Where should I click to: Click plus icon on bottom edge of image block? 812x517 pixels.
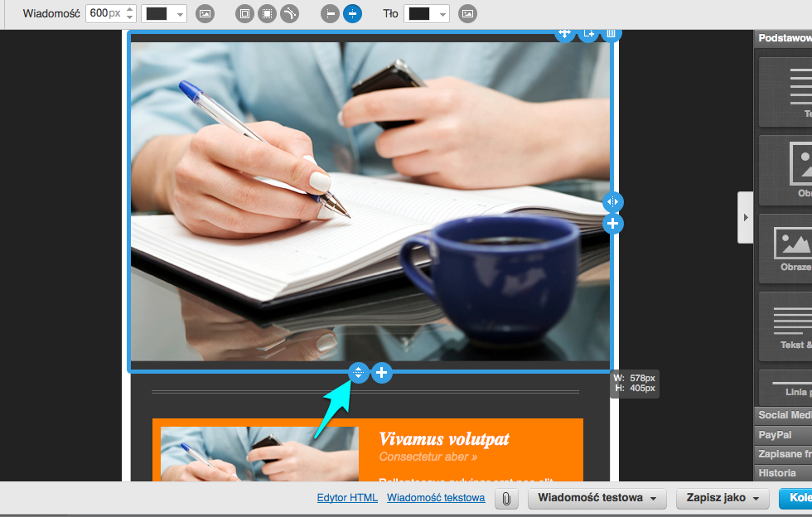[382, 373]
